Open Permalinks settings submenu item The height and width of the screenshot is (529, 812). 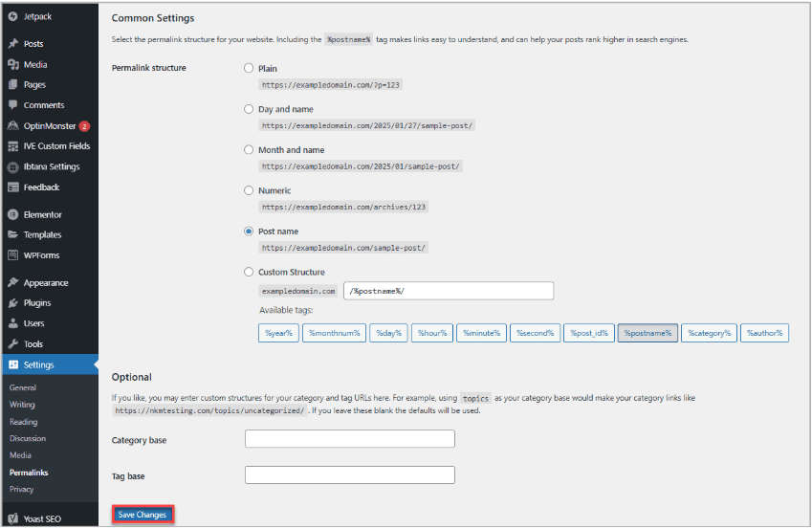[29, 473]
